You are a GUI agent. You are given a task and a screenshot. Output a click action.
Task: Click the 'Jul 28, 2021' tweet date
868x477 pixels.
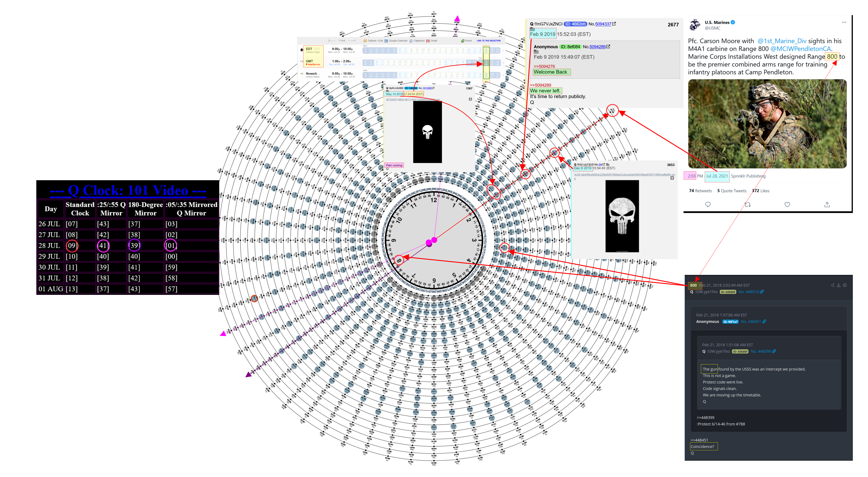click(x=717, y=176)
